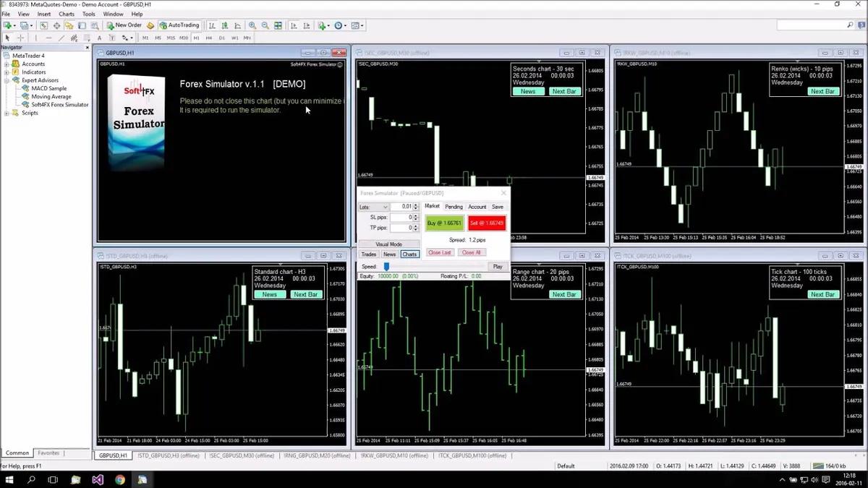Select the Crosshair tool
The image size is (868, 488).
click(20, 38)
